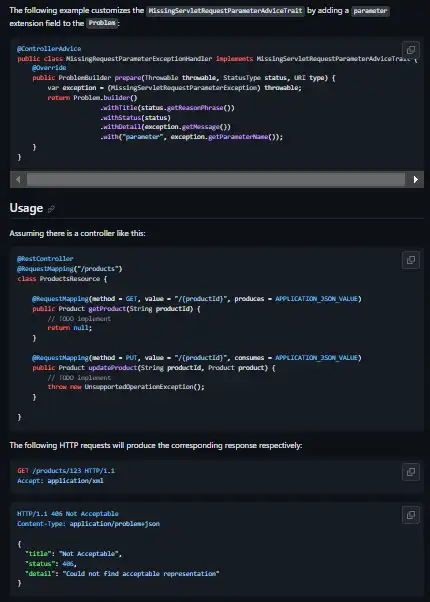Viewport: 430px width, 602px height.
Task: Click the @RequestMapping("/products") line
Action: 69,269
